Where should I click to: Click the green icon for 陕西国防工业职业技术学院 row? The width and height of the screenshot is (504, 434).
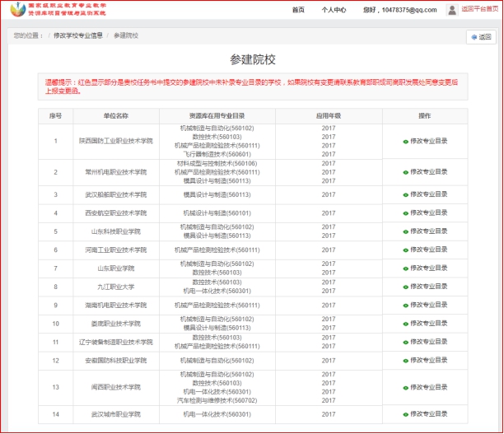tap(405, 142)
